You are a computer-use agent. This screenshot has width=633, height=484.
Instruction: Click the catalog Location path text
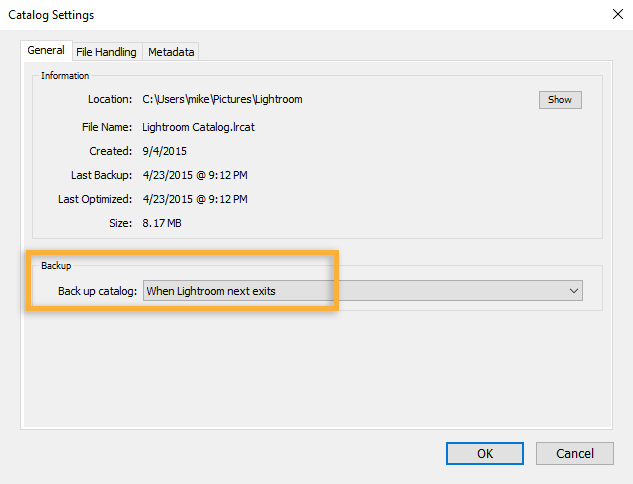click(x=222, y=99)
